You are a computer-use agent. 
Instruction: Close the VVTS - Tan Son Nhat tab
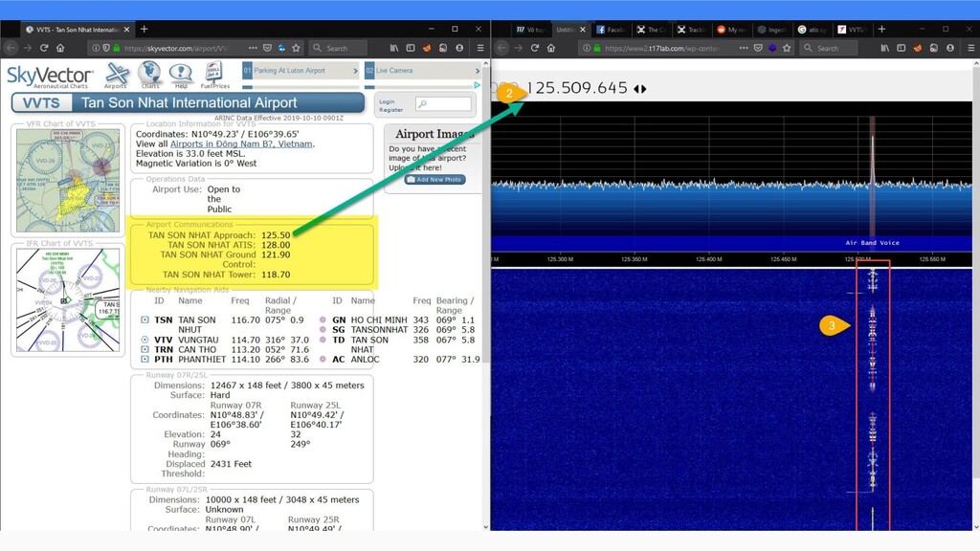pyautogui.click(x=127, y=30)
